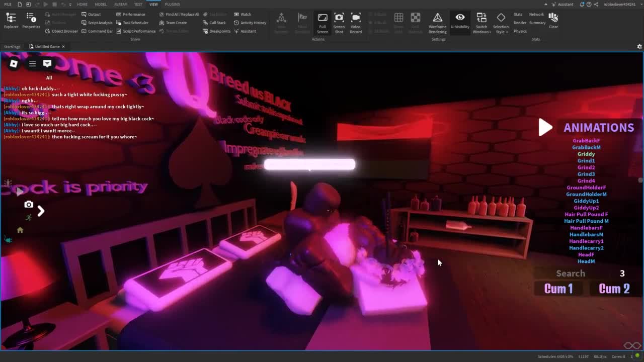Take a Screen Shot
The image size is (644, 362).
pos(339,23)
